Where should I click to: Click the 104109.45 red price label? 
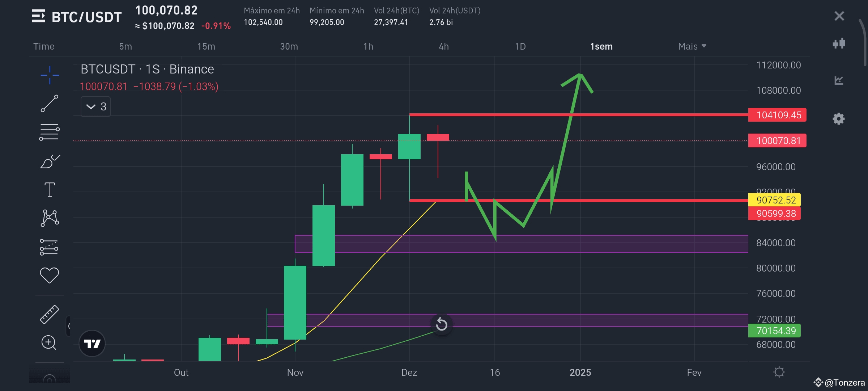(x=777, y=115)
